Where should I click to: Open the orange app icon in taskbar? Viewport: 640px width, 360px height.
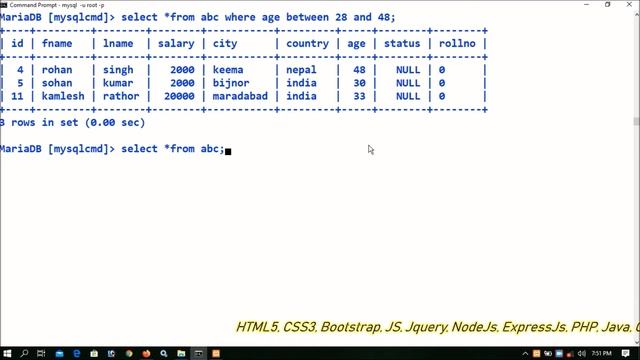point(216,353)
